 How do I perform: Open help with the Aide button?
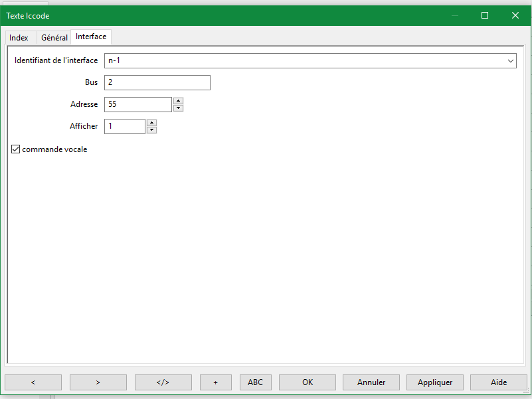[x=498, y=382]
